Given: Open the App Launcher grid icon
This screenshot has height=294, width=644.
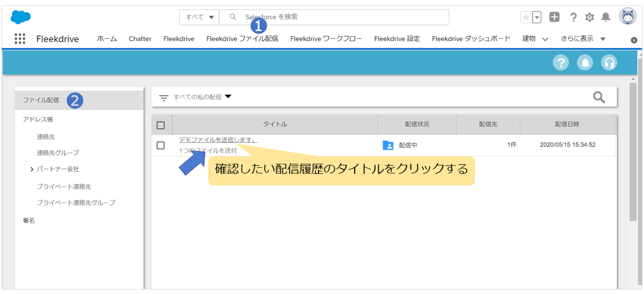Looking at the screenshot, I should [20, 39].
